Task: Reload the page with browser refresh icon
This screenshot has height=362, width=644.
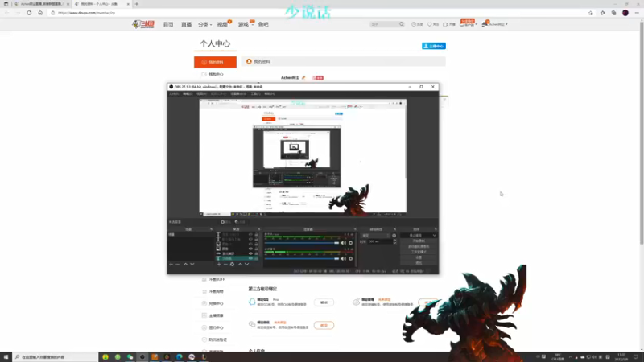Action: pyautogui.click(x=29, y=13)
